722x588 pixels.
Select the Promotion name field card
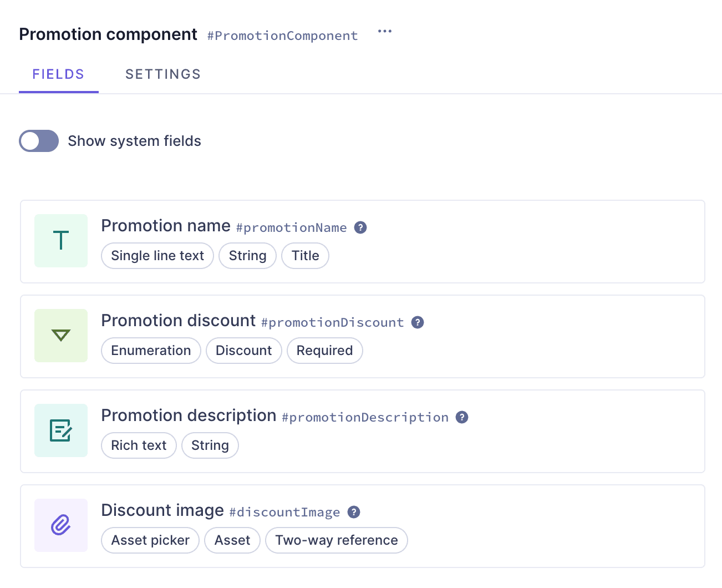tap(363, 241)
